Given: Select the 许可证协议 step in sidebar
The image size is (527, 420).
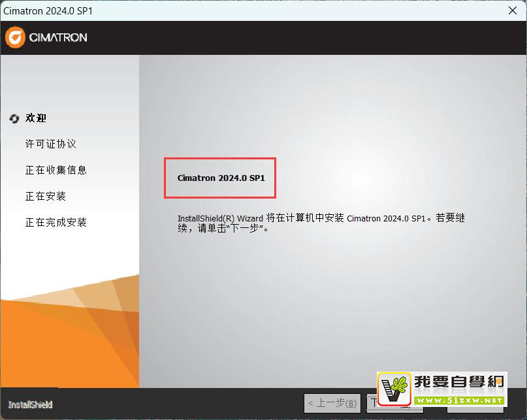Looking at the screenshot, I should point(51,144).
